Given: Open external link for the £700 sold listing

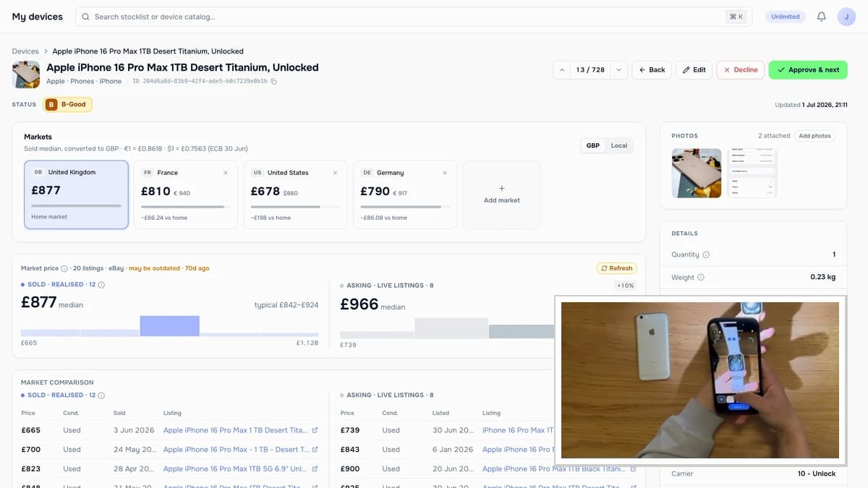Looking at the screenshot, I should coord(315,450).
